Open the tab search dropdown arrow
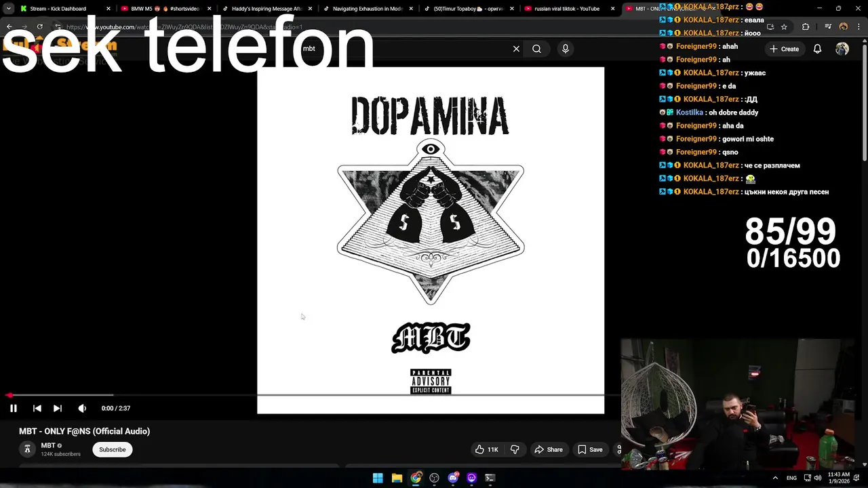868x488 pixels. 8,9
